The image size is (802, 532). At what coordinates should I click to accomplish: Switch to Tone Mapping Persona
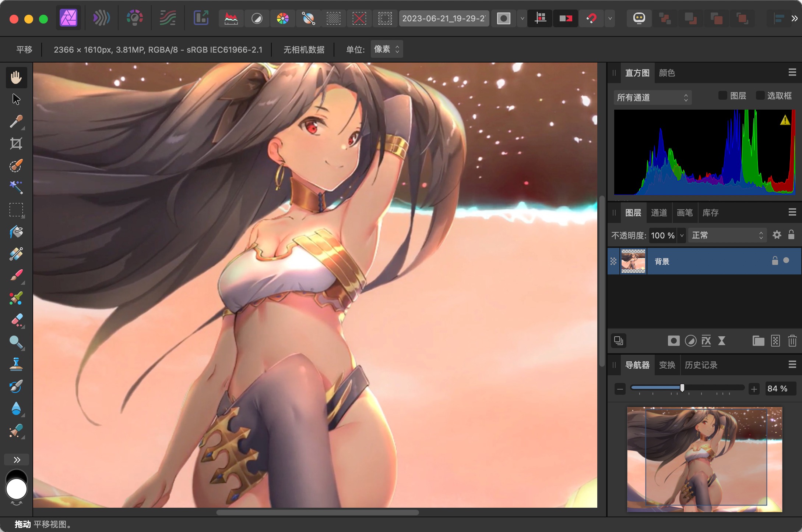(x=168, y=18)
